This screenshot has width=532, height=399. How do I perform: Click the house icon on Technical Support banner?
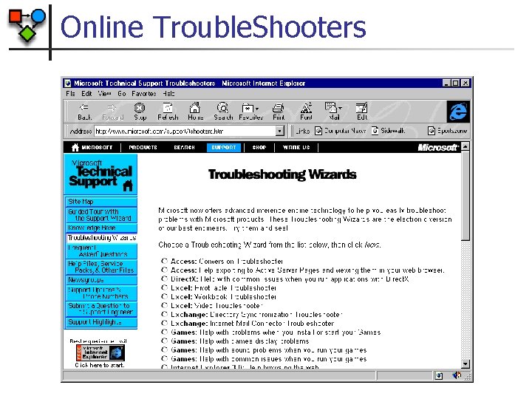[128, 186]
